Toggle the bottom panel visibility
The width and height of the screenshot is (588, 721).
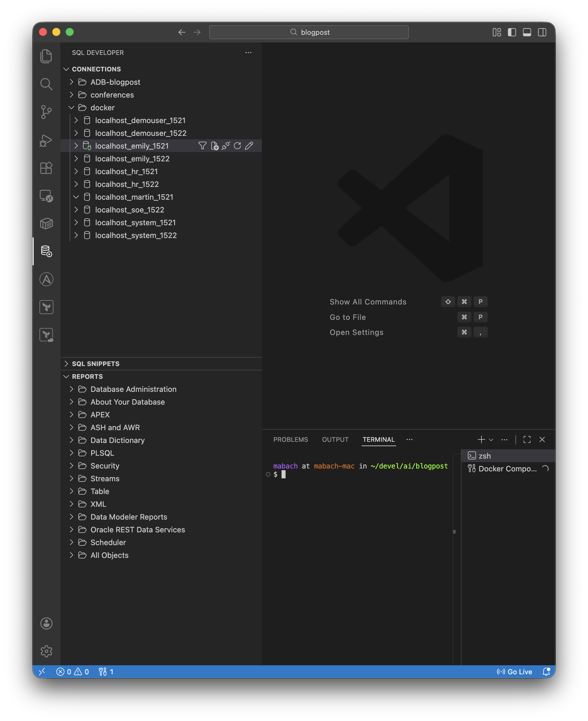point(527,32)
